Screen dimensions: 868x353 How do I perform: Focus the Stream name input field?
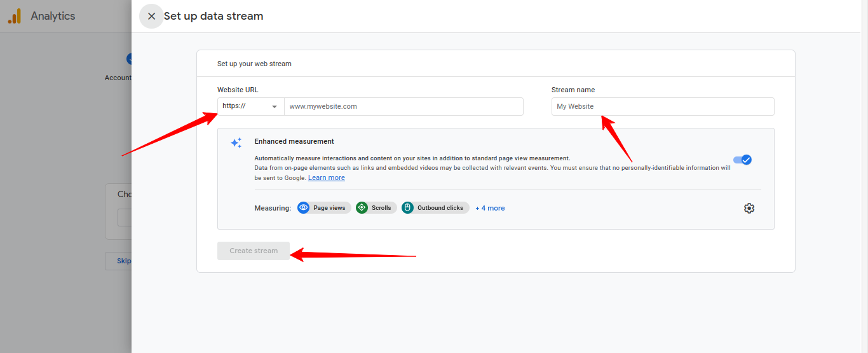tap(662, 106)
